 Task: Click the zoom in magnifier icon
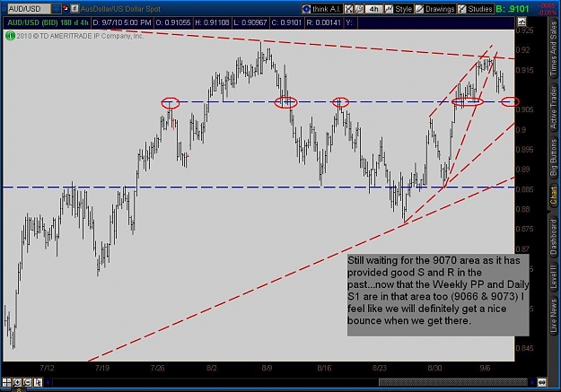17,382
